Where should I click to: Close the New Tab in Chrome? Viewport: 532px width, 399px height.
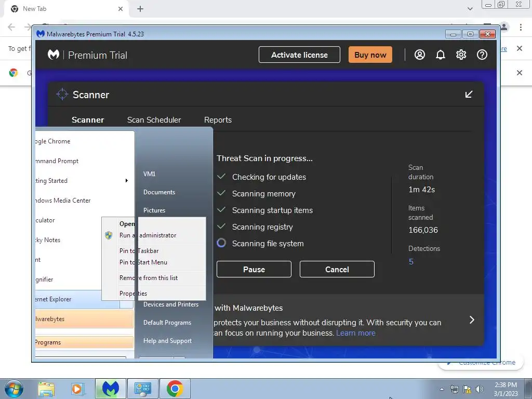click(121, 9)
